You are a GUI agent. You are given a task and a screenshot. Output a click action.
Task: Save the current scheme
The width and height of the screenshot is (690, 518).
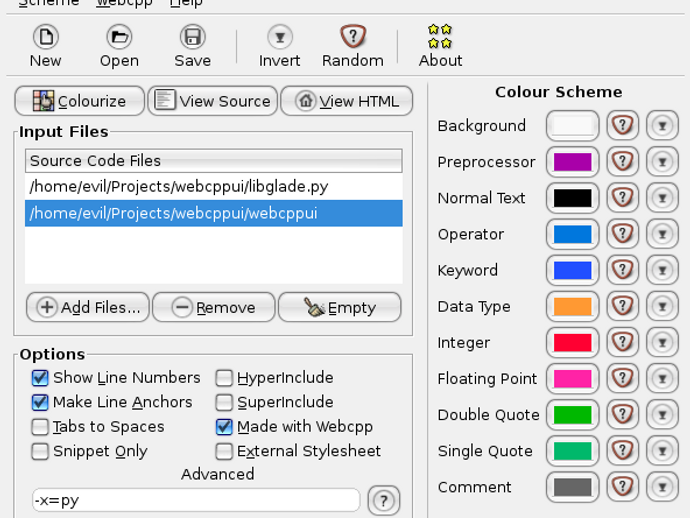click(x=192, y=46)
